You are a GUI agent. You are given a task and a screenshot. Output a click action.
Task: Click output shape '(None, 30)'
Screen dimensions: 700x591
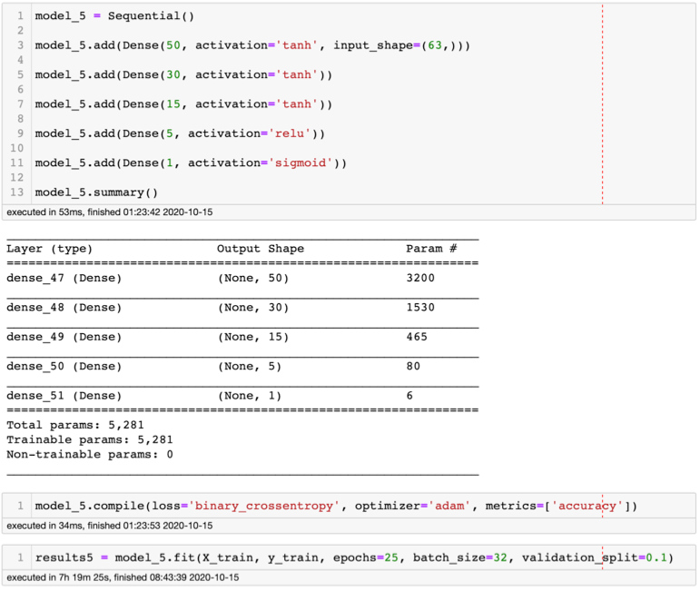[253, 308]
